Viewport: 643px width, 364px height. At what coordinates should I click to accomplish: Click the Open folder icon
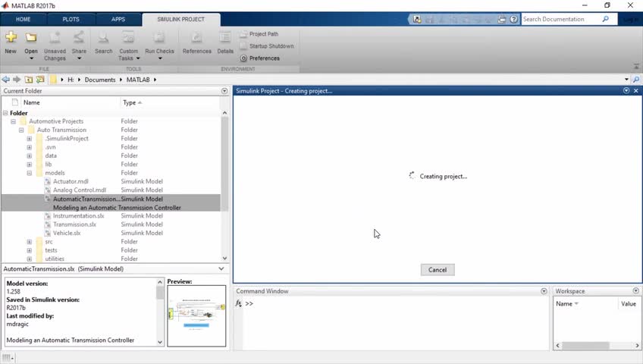coord(31,37)
